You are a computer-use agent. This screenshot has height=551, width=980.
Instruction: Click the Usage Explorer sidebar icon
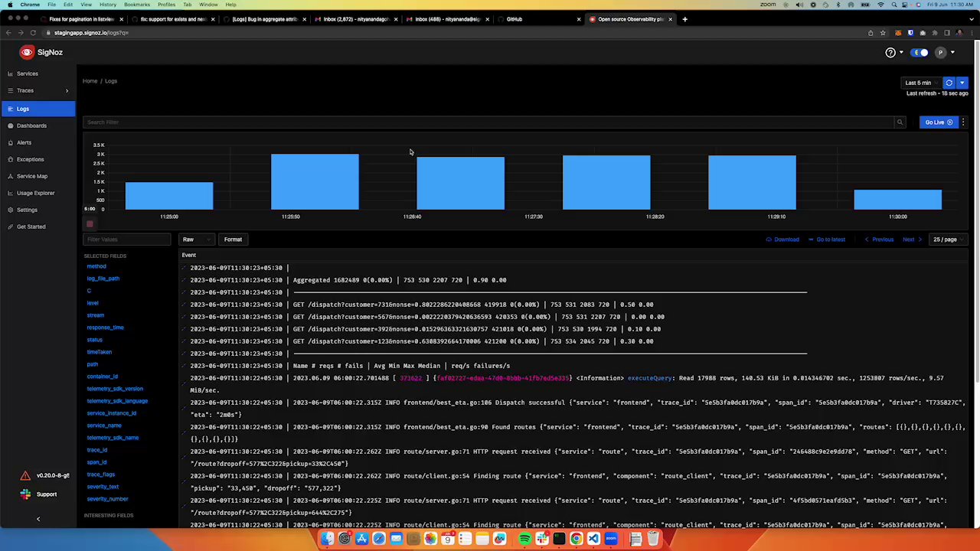(x=10, y=193)
